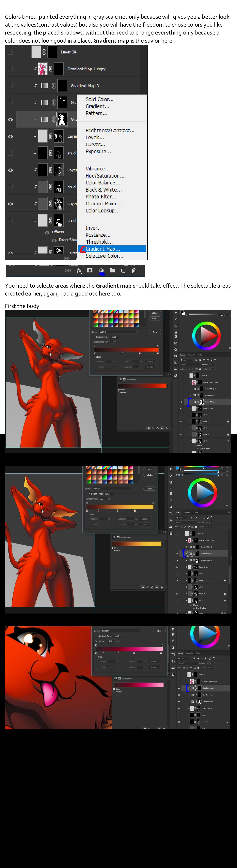Click shape layer filter icon, yellow gradient Layers

[x=204, y=517]
